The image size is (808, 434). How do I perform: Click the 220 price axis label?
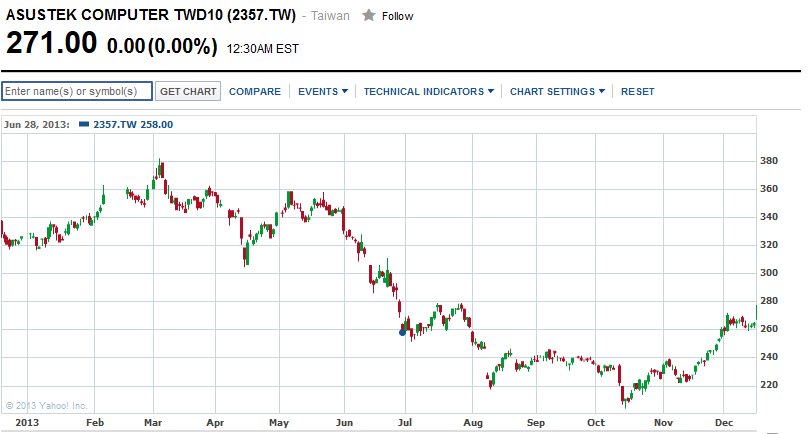[x=769, y=385]
